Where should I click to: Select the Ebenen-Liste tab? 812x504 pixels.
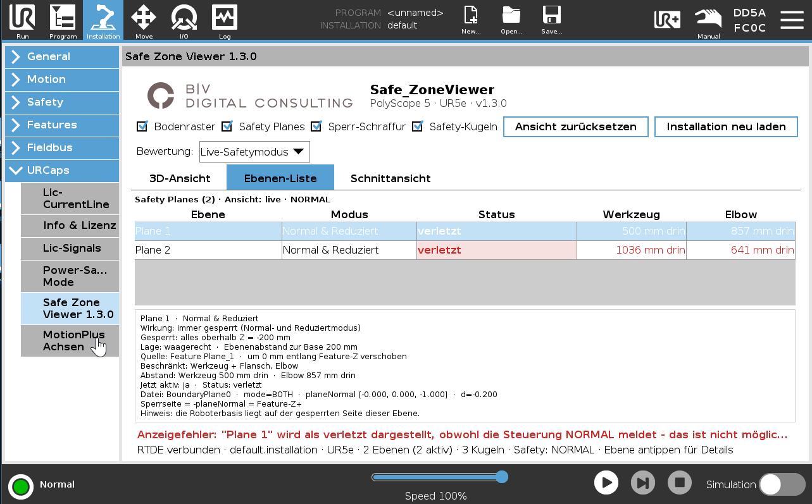tap(280, 178)
